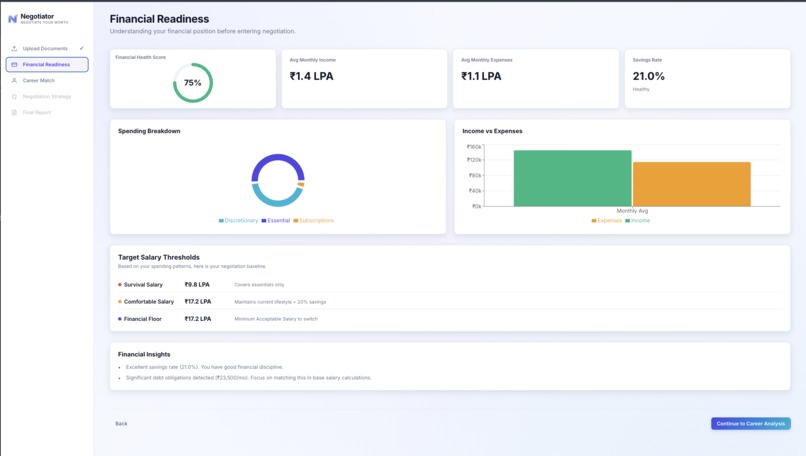Click the green Income bar
Image resolution: width=806 pixels, height=456 pixels.
(573, 178)
